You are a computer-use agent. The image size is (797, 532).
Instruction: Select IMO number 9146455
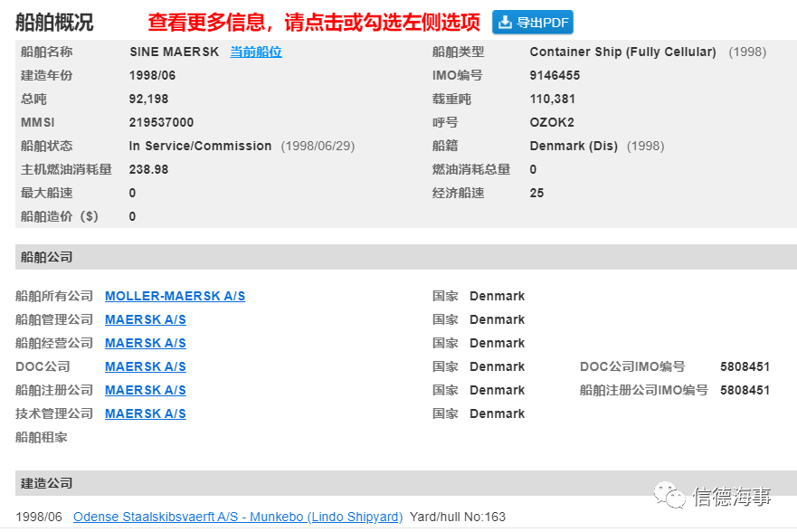click(x=555, y=75)
